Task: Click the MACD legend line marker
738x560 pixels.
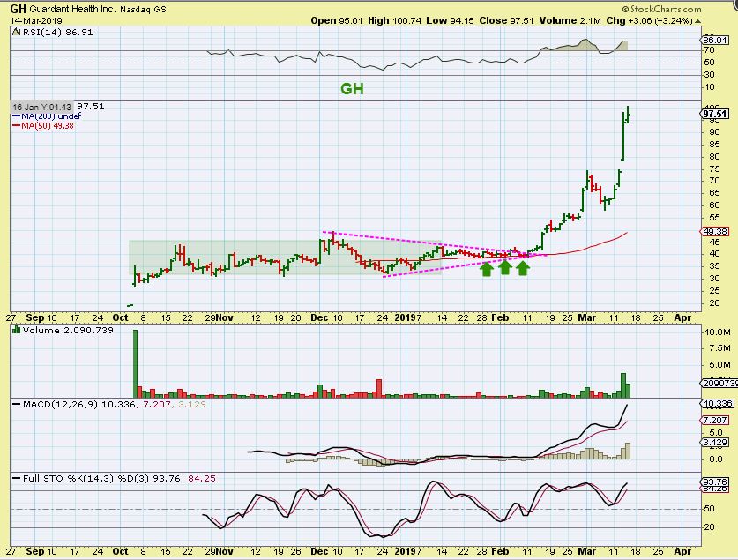Action: tap(17, 404)
